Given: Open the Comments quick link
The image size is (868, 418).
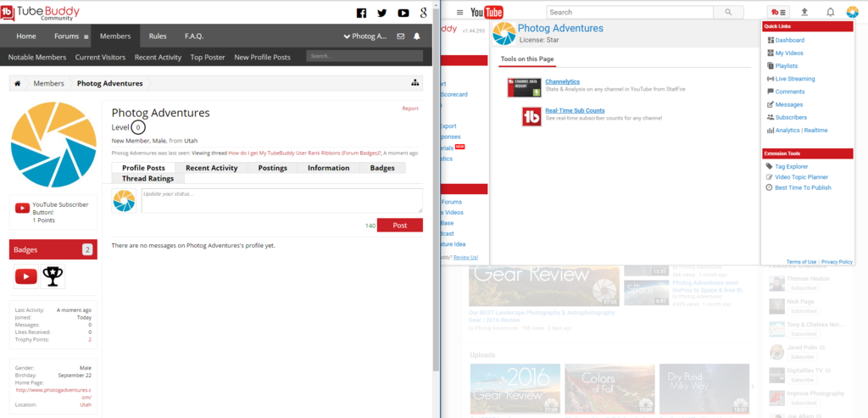Looking at the screenshot, I should point(790,92).
